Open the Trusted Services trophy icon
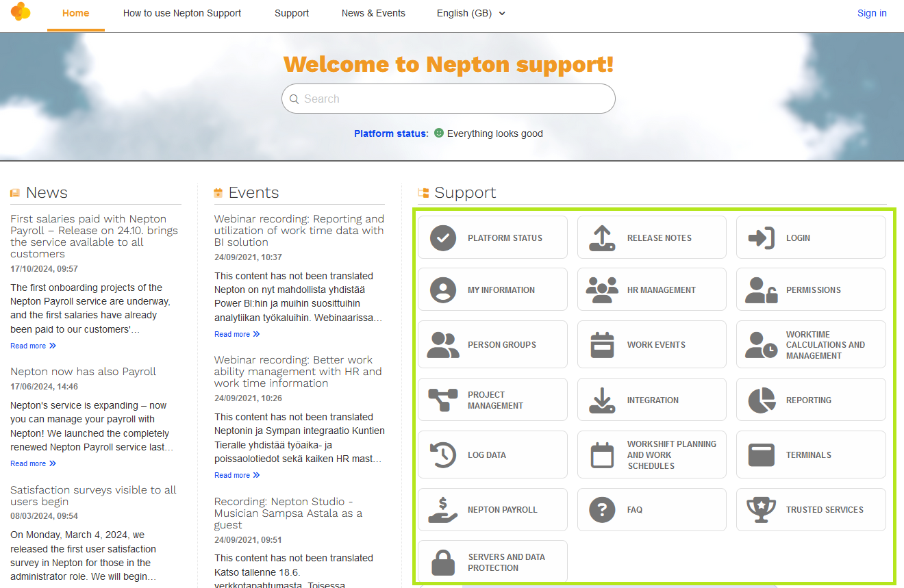The height and width of the screenshot is (588, 904). tap(761, 510)
